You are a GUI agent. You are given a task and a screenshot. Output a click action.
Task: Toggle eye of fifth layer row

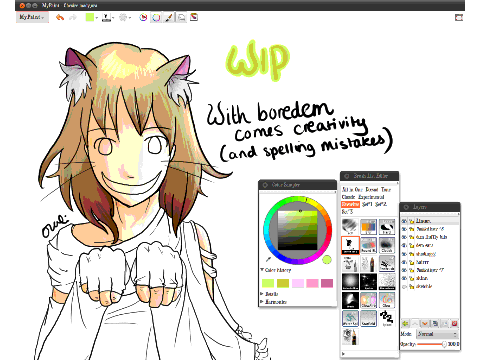404,254
